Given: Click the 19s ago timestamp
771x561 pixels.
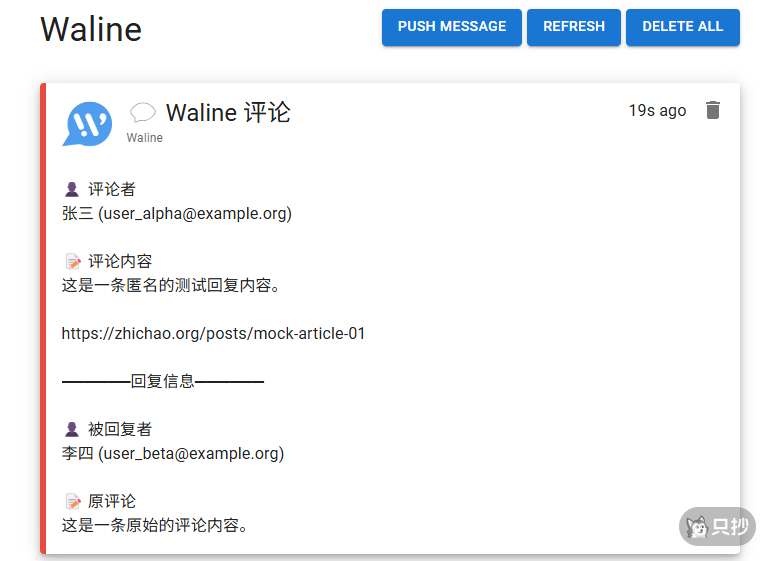Looking at the screenshot, I should click(x=657, y=111).
